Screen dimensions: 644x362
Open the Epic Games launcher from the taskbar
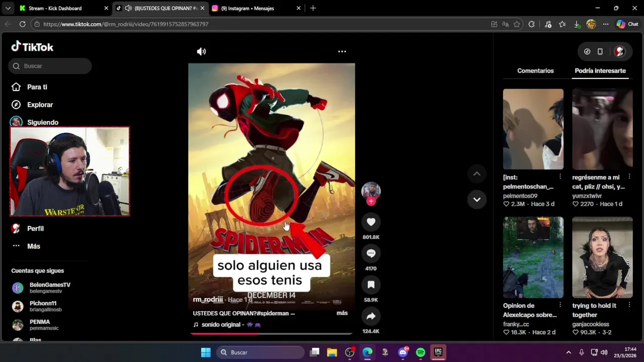(x=438, y=352)
